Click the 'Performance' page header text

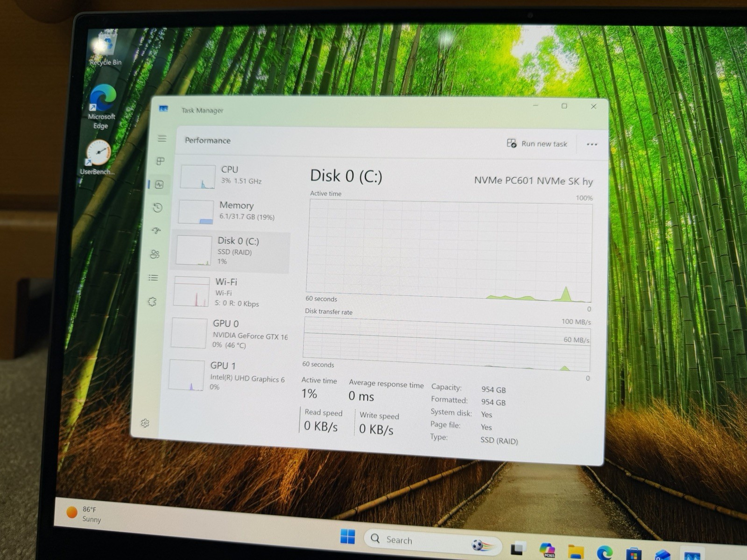pyautogui.click(x=208, y=140)
